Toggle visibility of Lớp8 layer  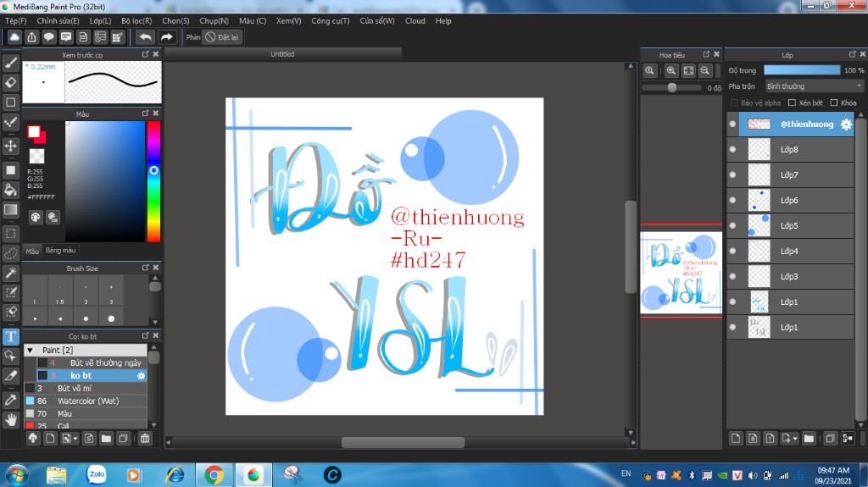point(733,149)
